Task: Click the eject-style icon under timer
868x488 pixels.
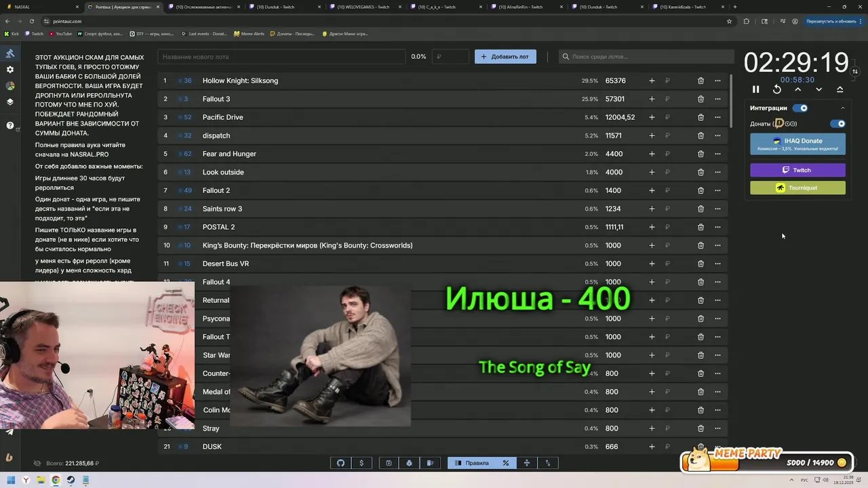Action: pyautogui.click(x=840, y=89)
